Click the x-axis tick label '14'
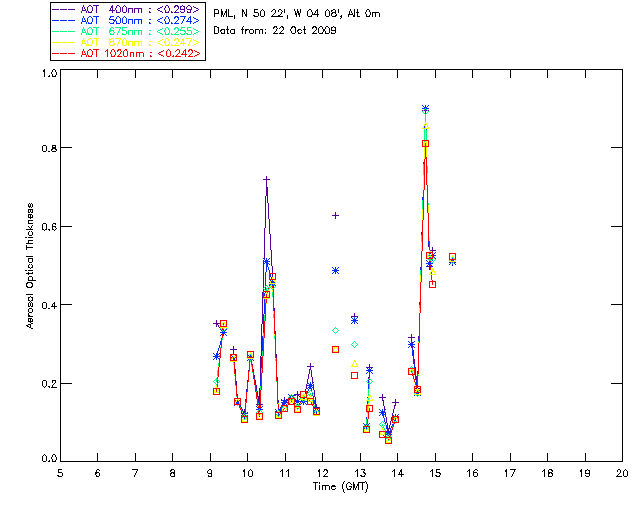The image size is (640, 512). [398, 473]
